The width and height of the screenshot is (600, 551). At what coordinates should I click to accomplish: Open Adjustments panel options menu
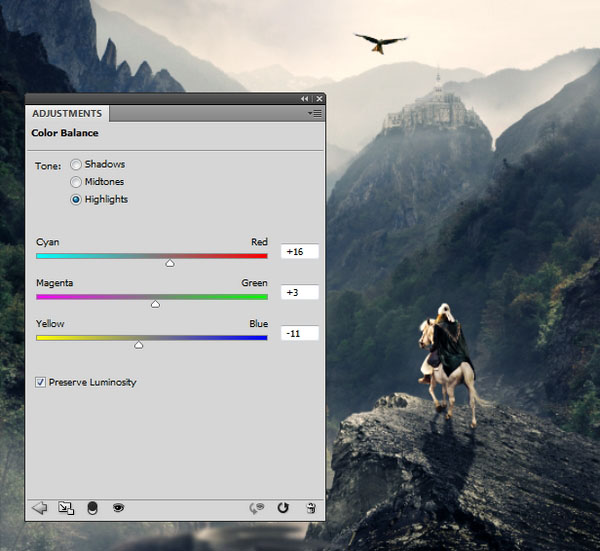coord(315,114)
